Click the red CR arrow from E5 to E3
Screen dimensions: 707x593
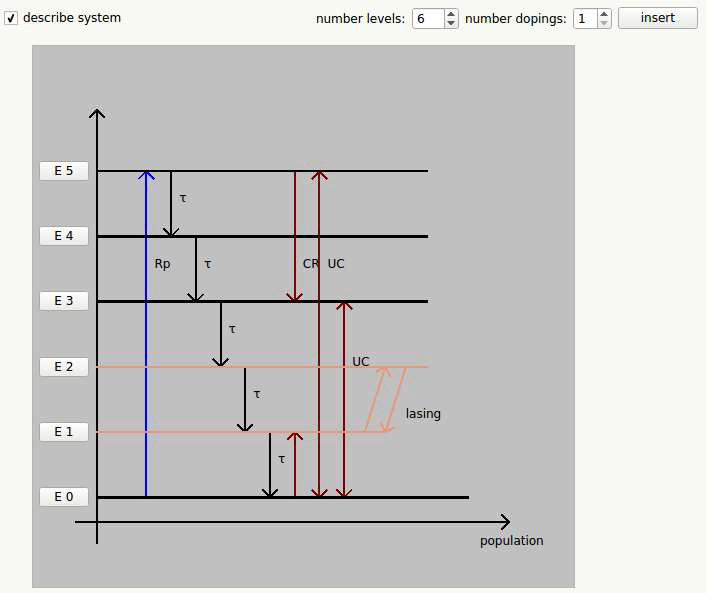point(295,236)
